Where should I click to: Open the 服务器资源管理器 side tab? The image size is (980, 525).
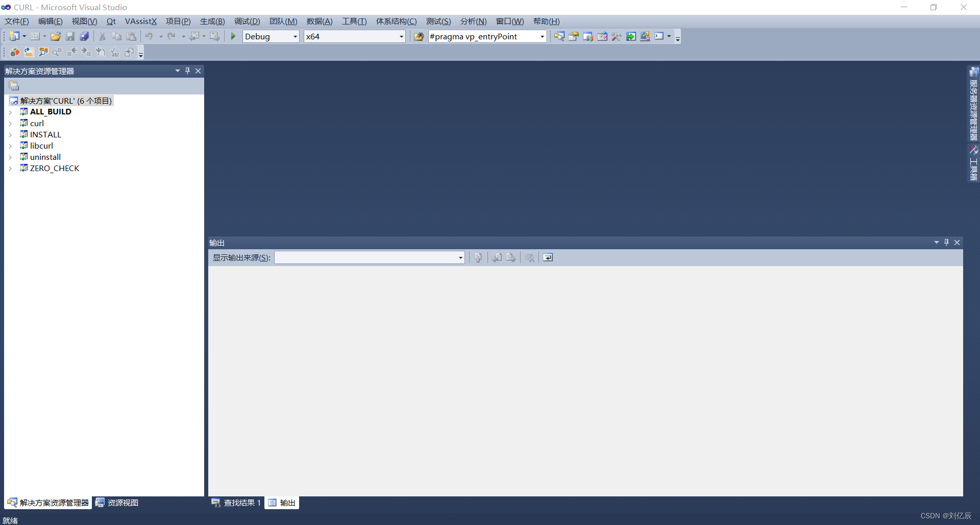point(973,104)
